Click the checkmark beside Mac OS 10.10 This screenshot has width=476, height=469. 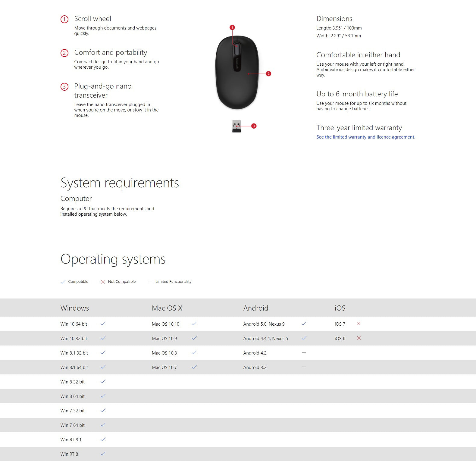pos(194,324)
